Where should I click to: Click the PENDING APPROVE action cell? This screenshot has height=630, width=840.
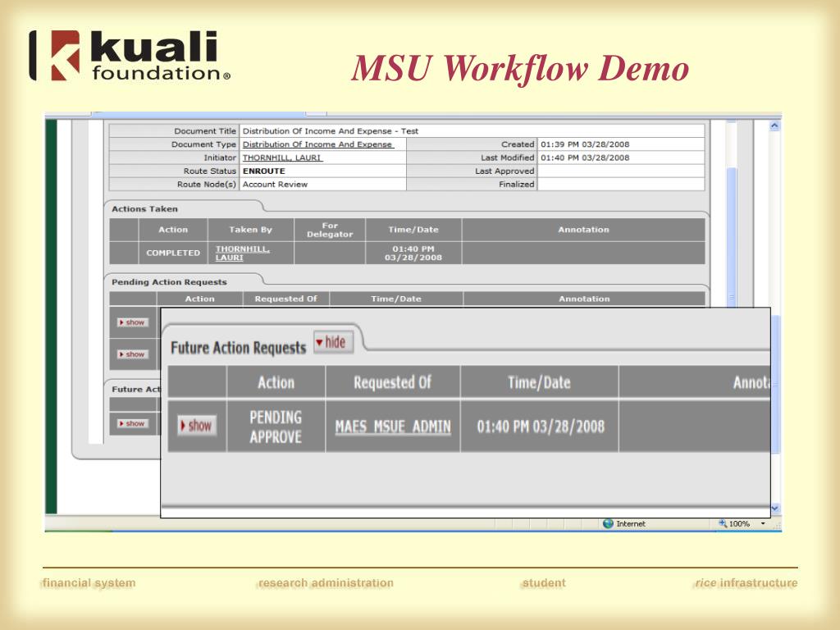pyautogui.click(x=276, y=427)
